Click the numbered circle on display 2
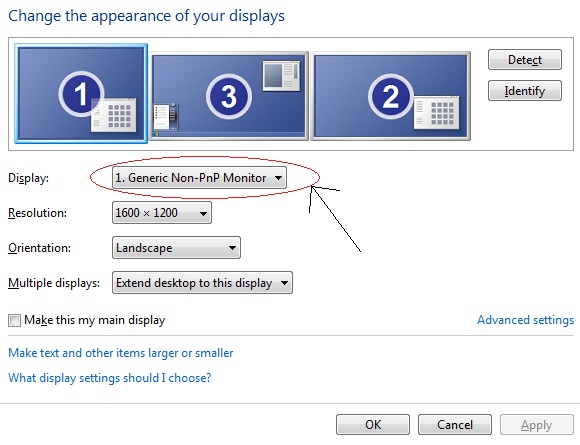The image size is (580, 445). click(391, 97)
